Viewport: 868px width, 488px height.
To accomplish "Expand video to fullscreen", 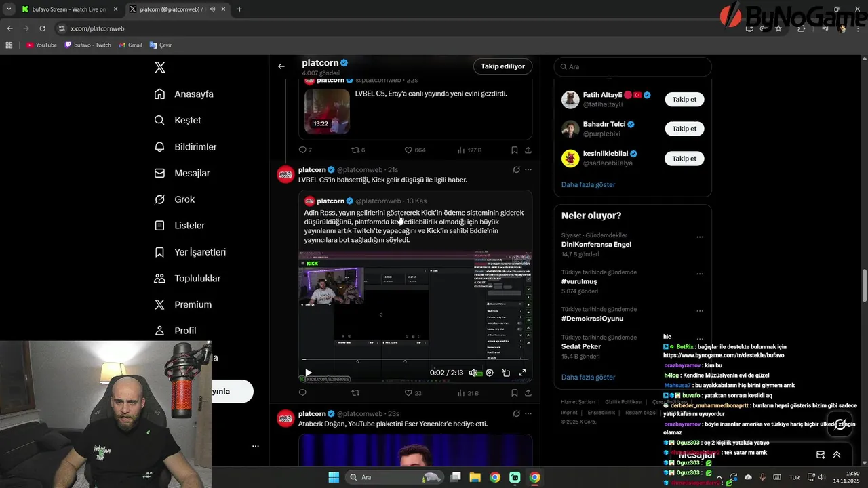I will tap(522, 373).
